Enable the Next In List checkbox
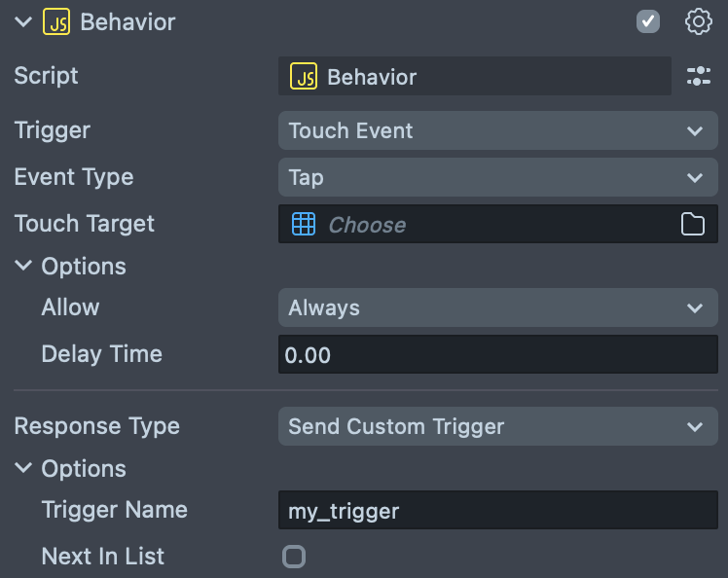The image size is (728, 578). click(293, 557)
